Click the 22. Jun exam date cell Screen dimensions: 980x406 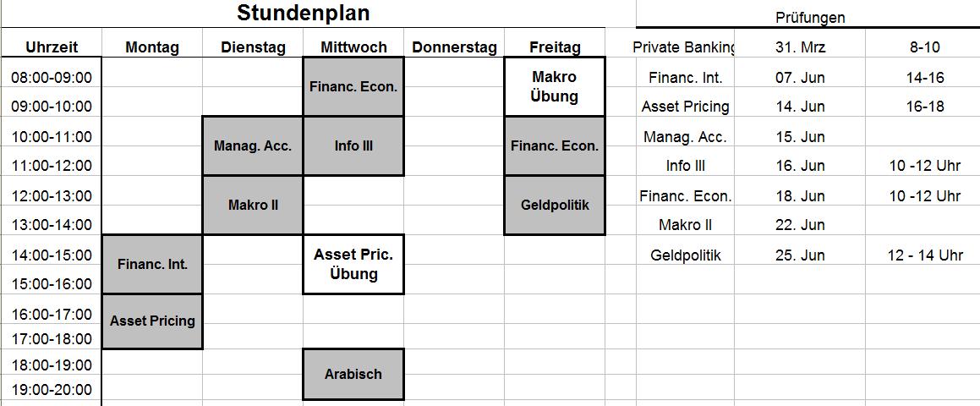(800, 225)
